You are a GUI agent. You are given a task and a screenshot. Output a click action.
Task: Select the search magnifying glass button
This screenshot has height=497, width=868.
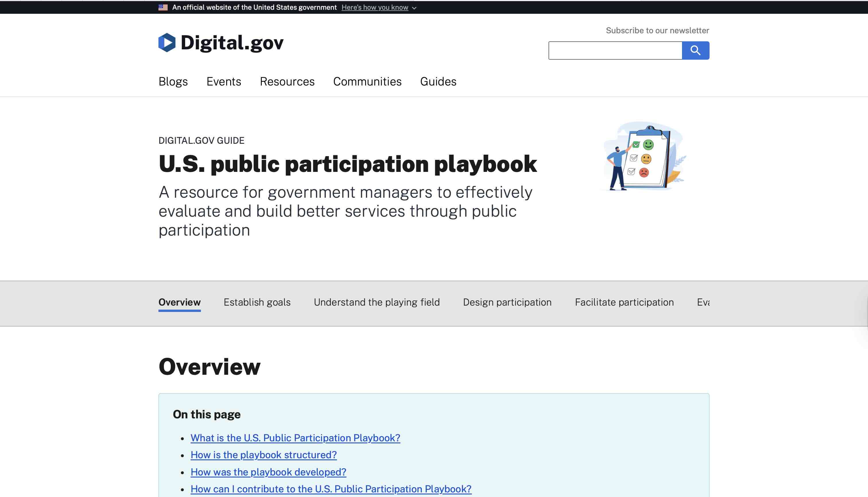[695, 50]
